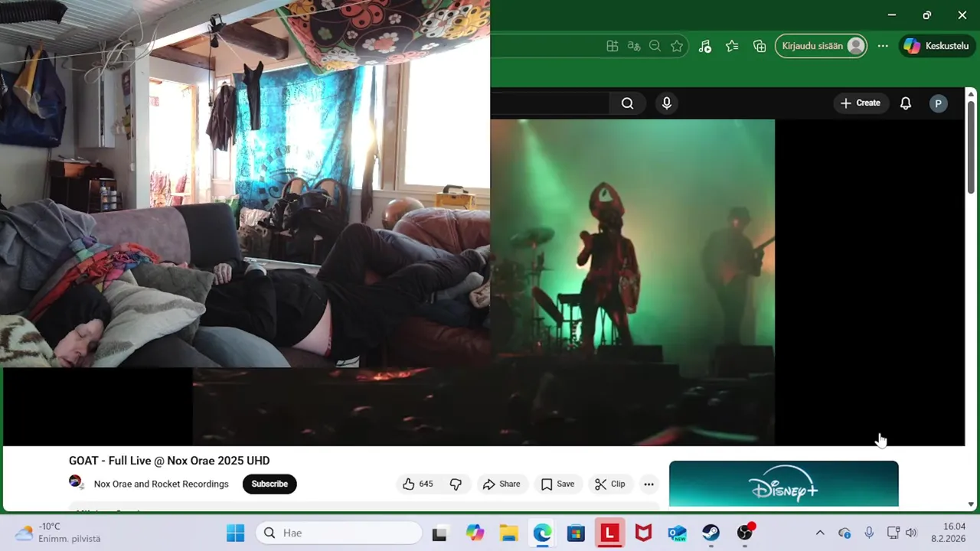
Task: Like the video with 645 likes
Action: click(417, 484)
